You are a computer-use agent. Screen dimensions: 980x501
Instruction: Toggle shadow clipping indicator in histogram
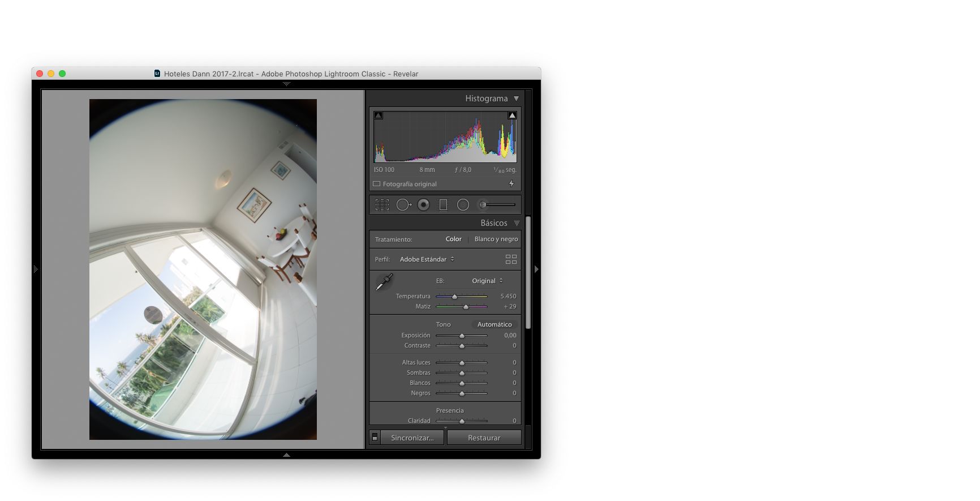point(379,115)
